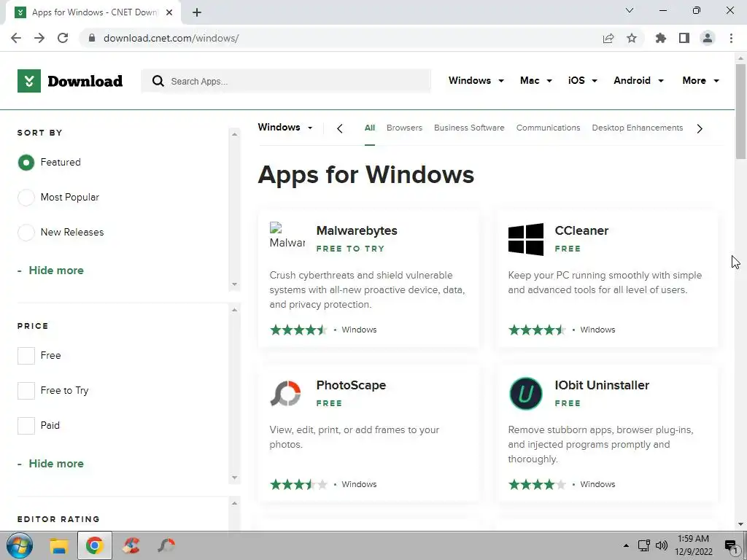Image resolution: width=747 pixels, height=560 pixels.
Task: Collapse Sort By with Hide more
Action: pos(50,271)
